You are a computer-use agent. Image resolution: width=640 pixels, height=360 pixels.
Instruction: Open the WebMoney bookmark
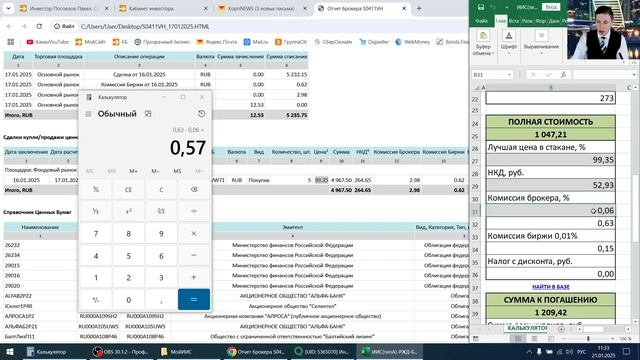coord(413,42)
